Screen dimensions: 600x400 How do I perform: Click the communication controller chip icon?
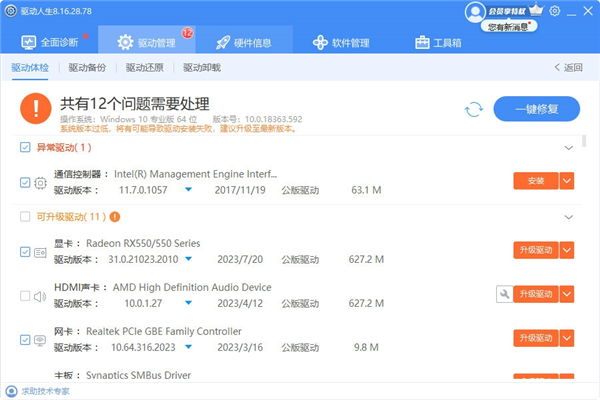pyautogui.click(x=40, y=183)
